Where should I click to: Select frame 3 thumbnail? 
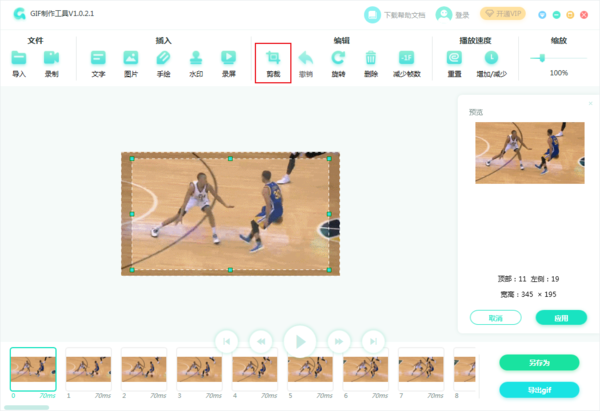[199, 369]
